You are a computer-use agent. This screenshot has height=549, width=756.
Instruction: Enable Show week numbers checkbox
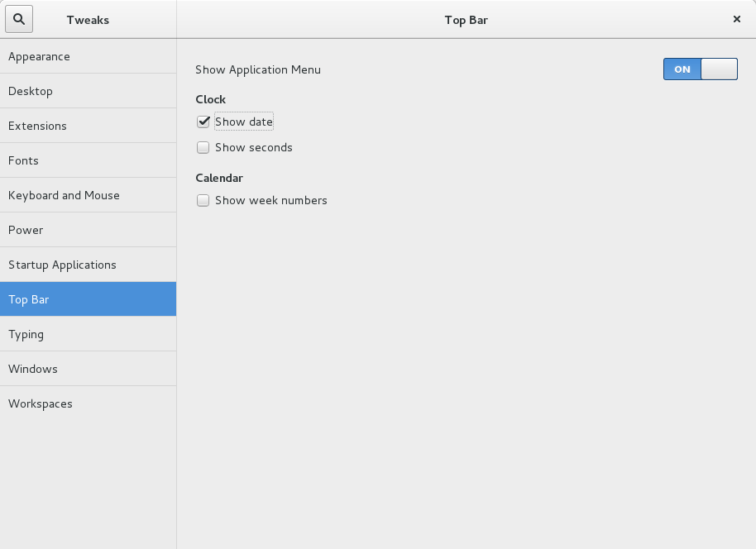(203, 200)
